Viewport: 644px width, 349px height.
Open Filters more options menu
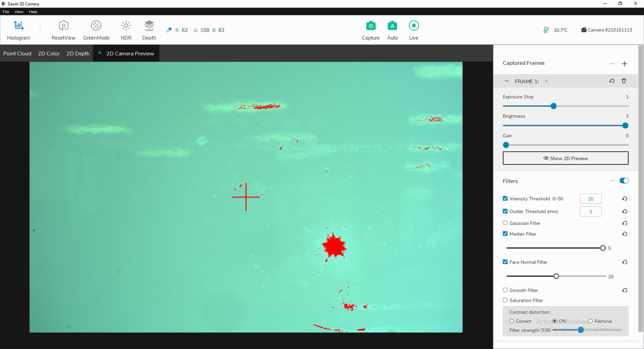tap(612, 181)
